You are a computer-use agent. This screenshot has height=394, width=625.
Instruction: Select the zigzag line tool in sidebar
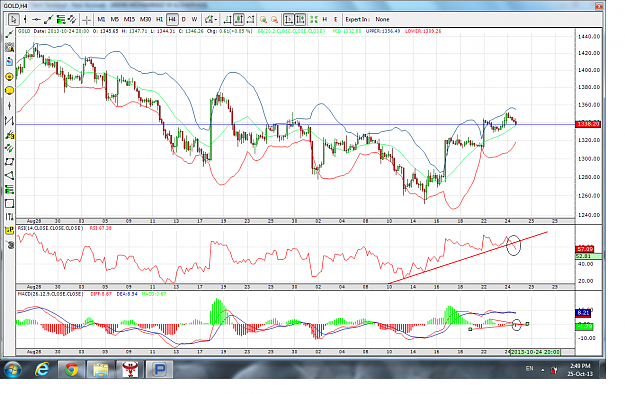[9, 120]
